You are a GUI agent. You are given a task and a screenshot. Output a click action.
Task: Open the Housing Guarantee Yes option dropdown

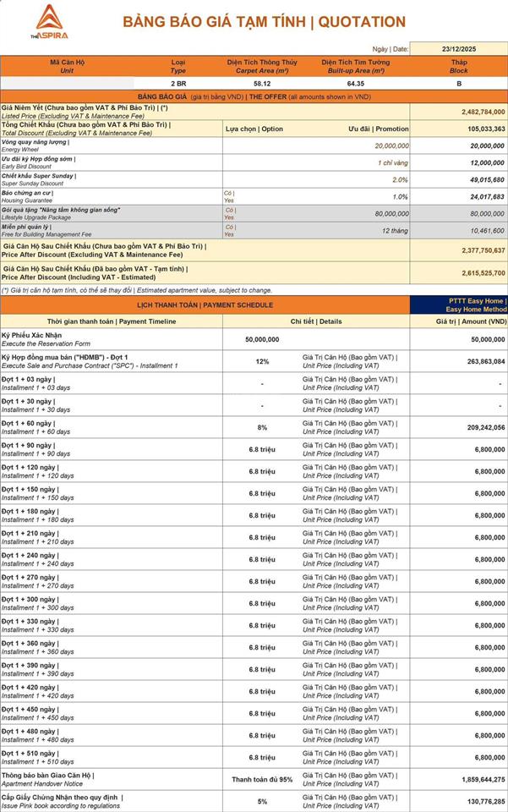click(x=229, y=196)
